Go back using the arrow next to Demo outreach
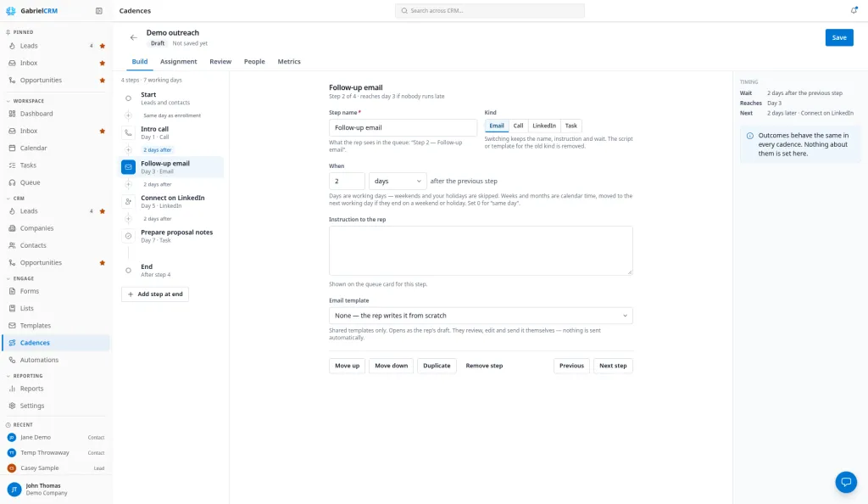 pos(133,37)
